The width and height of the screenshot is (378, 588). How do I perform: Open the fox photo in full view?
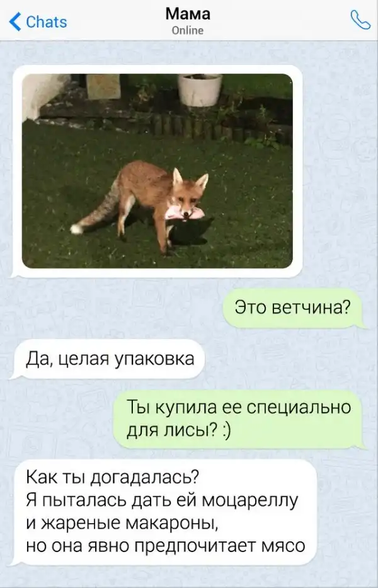pos(157,171)
